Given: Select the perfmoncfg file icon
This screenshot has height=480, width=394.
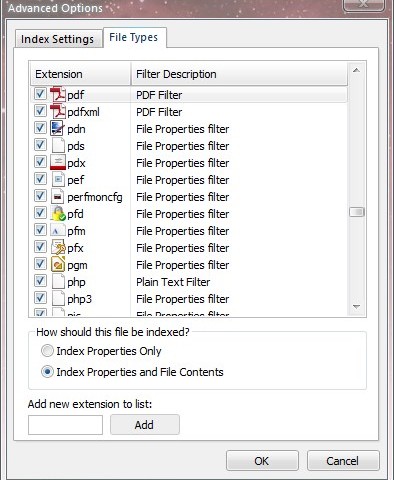Looking at the screenshot, I should click(58, 196).
